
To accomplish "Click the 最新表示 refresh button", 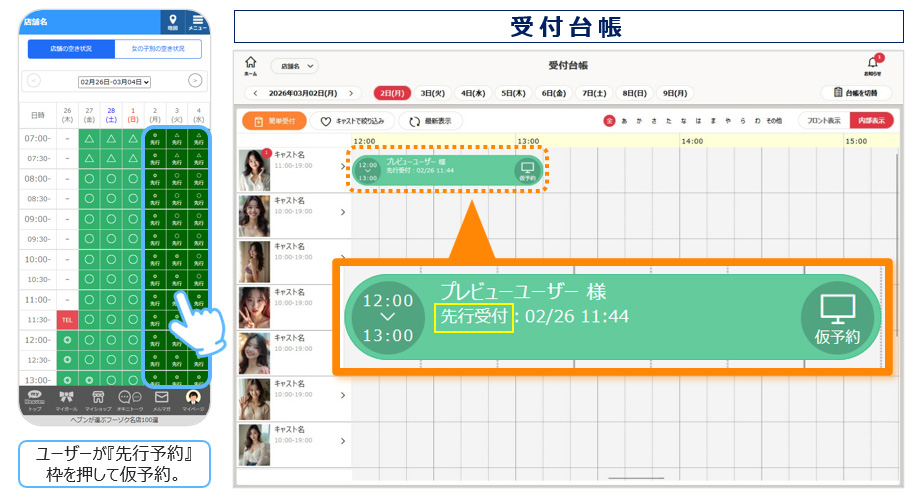I will click(430, 121).
